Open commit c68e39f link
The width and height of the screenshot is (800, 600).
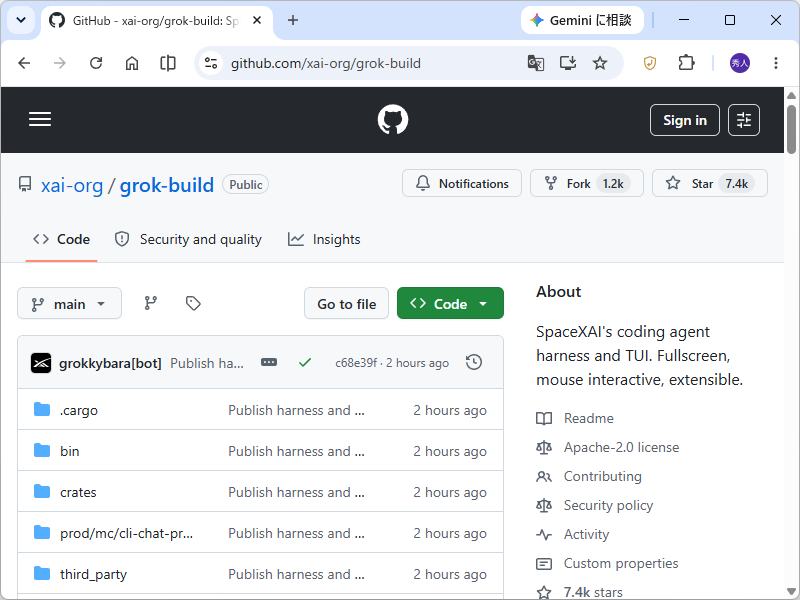[x=356, y=363]
